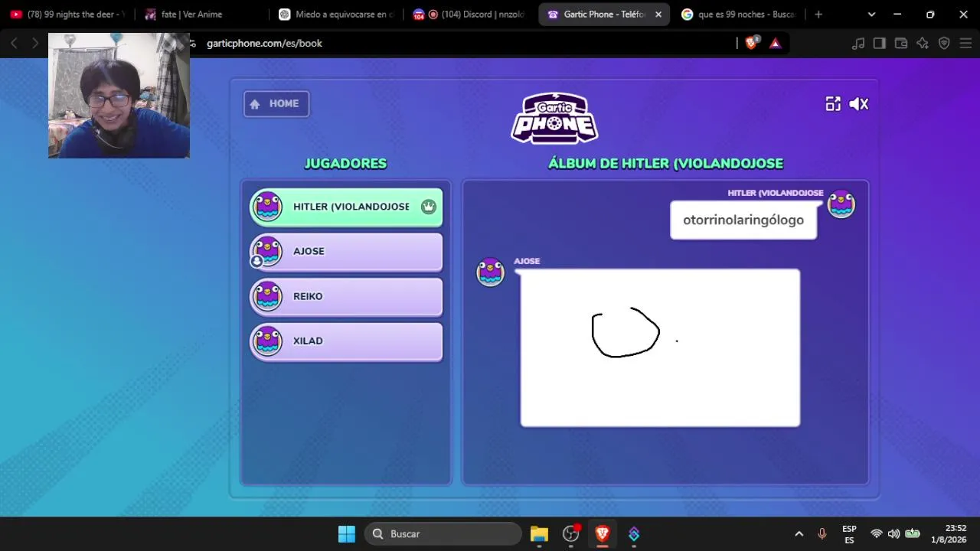This screenshot has width=980, height=551.
Task: Open the Brave Wallet icon
Action: pyautogui.click(x=901, y=44)
